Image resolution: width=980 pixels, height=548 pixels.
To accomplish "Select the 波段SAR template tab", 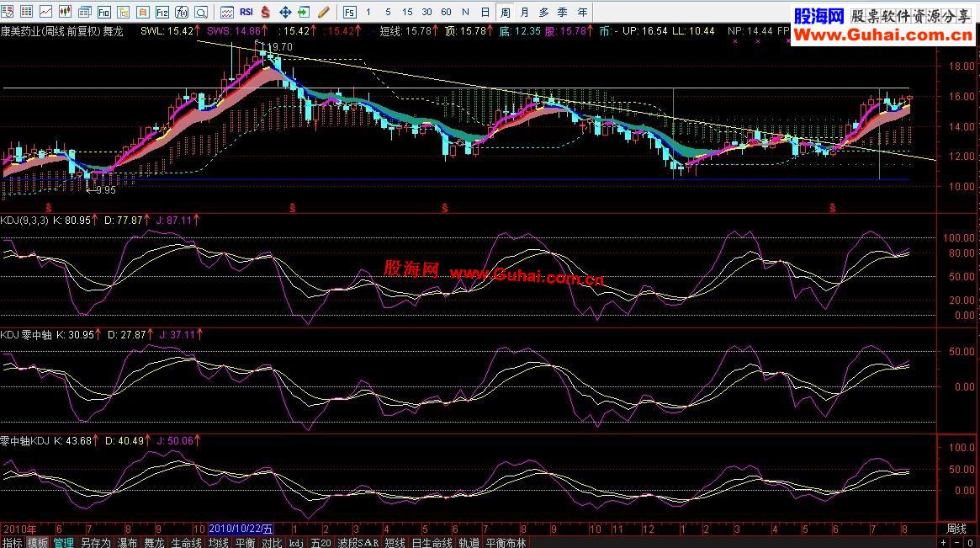I will pos(358,542).
